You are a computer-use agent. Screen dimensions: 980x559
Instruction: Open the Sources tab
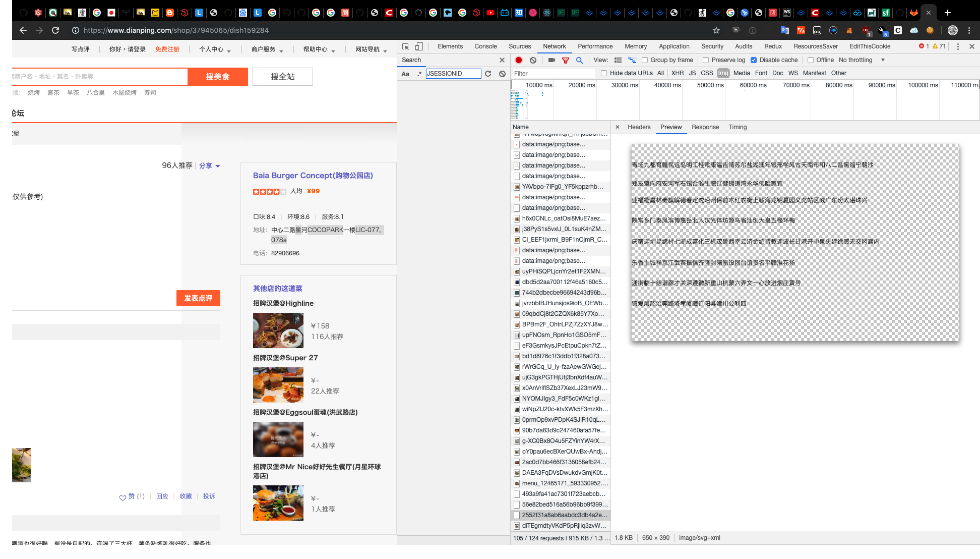pos(520,46)
